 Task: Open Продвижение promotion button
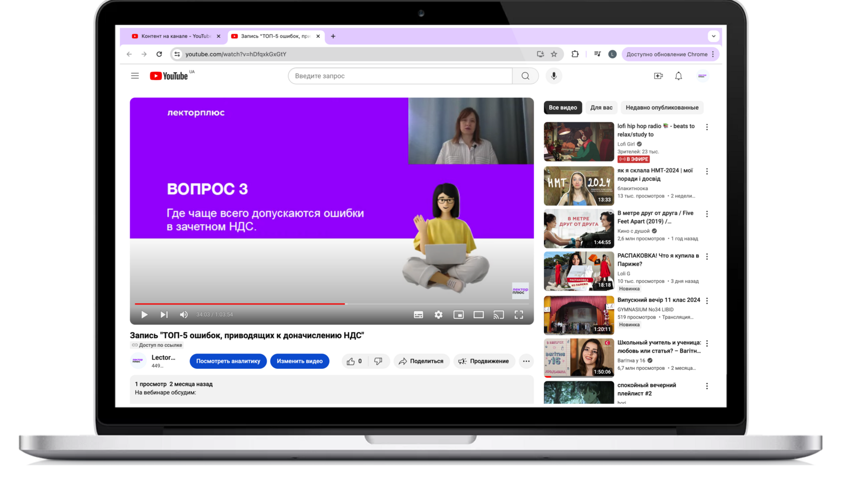[x=484, y=361]
